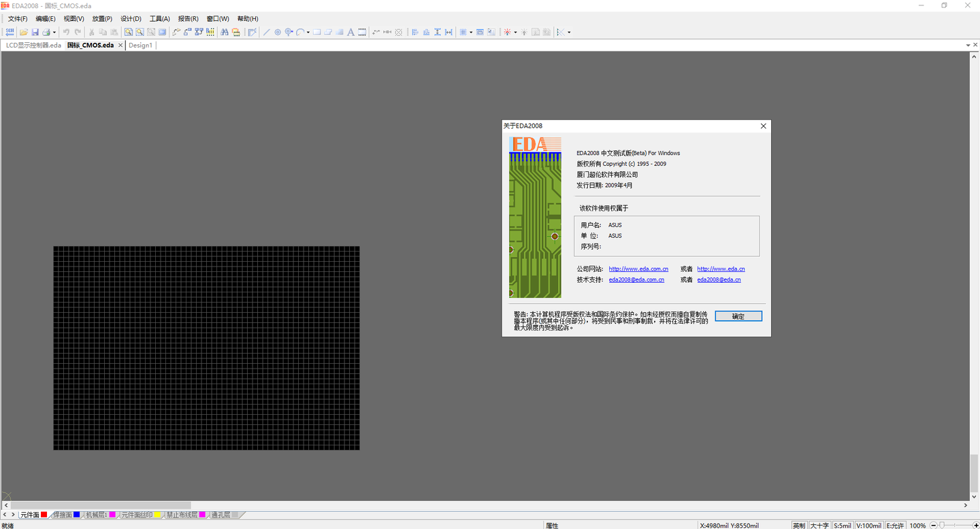
Task: Open the 视图(V) menu
Action: (74, 18)
